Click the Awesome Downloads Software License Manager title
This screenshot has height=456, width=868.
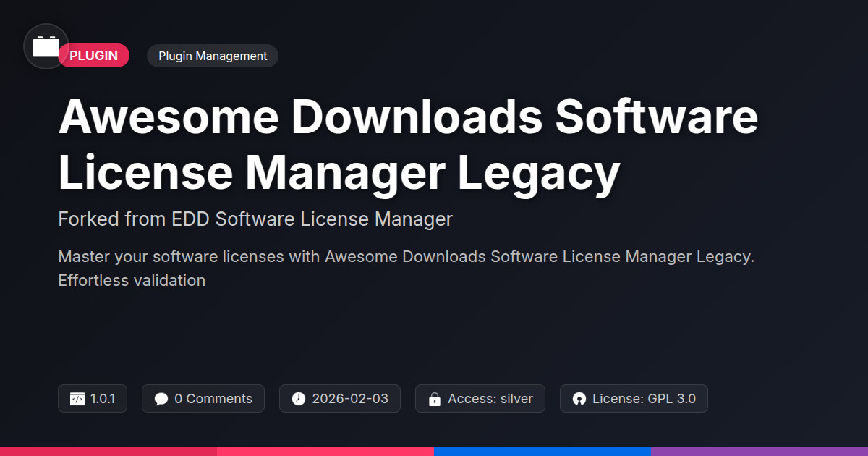(409, 144)
